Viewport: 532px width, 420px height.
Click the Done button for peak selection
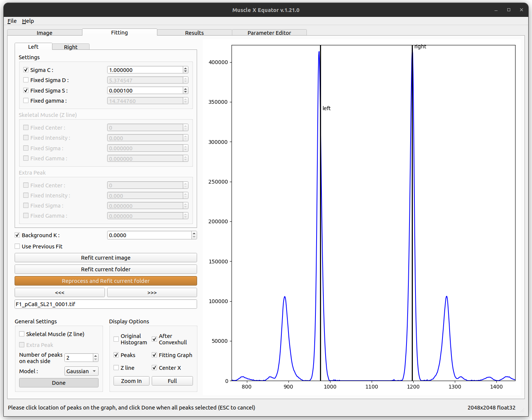tap(59, 383)
